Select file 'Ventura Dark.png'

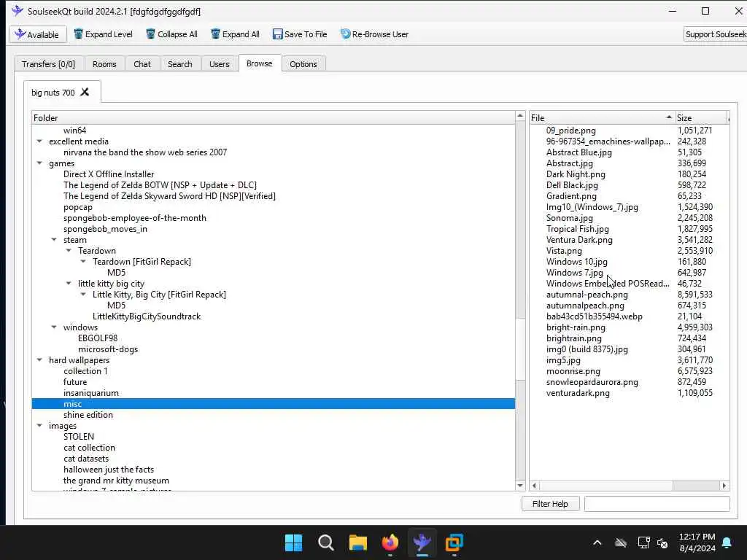pyautogui.click(x=579, y=240)
